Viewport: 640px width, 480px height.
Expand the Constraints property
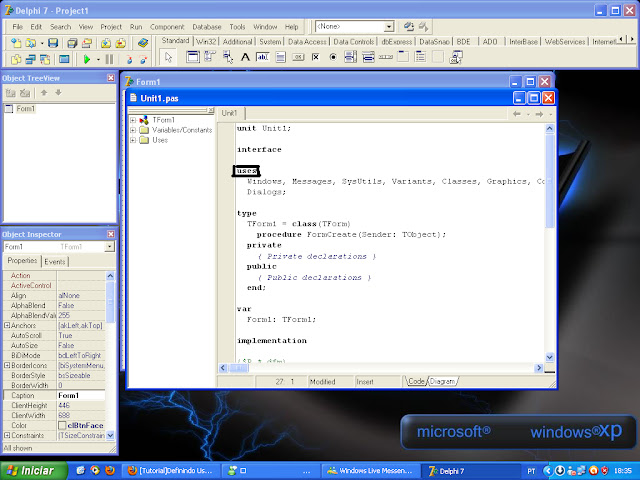click(x=7, y=436)
